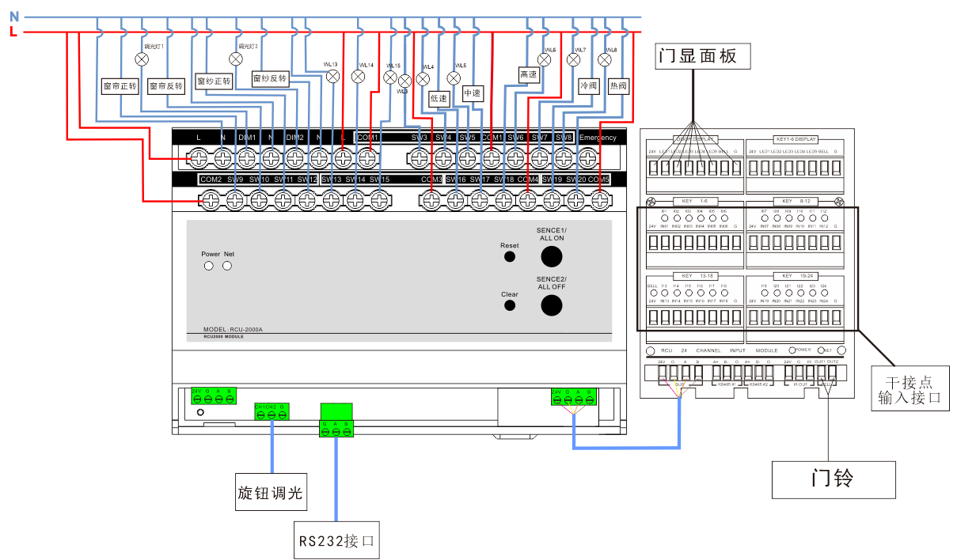
Task: Click the WL5 lamp symbol
Action: [454, 78]
